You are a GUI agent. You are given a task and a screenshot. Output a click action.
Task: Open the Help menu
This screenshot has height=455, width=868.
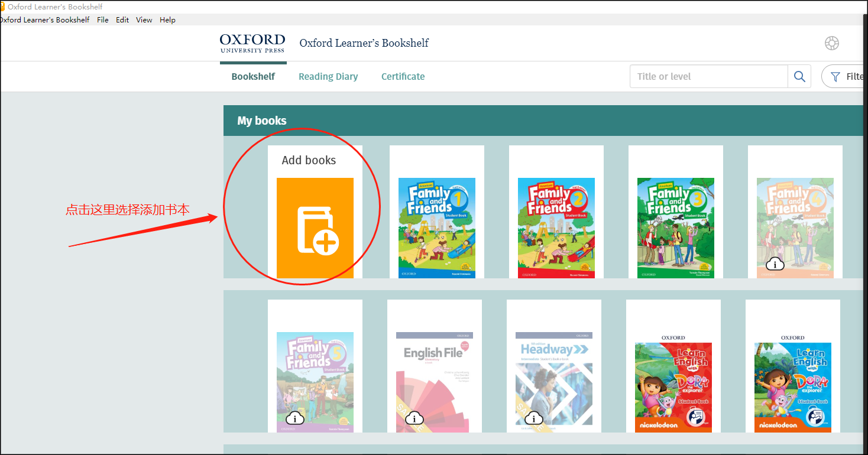pyautogui.click(x=168, y=19)
